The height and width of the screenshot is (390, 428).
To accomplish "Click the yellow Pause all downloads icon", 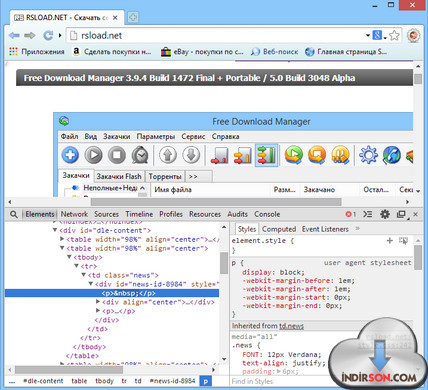I will click(x=340, y=155).
